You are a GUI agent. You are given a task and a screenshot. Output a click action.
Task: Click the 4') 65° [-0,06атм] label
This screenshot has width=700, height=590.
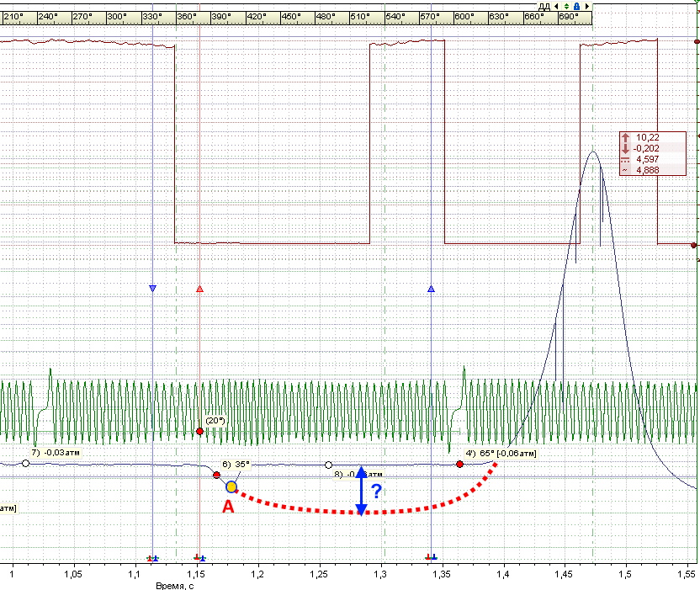click(x=501, y=454)
